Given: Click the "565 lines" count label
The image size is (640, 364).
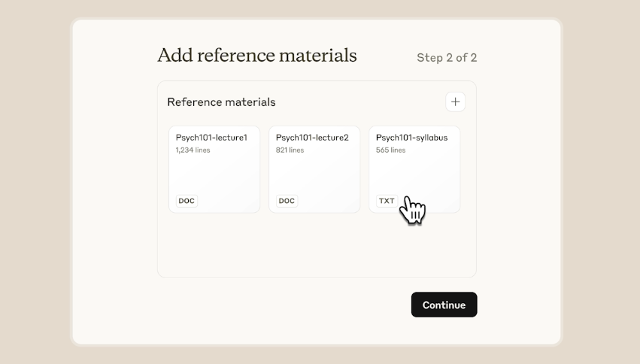Looking at the screenshot, I should 390,150.
